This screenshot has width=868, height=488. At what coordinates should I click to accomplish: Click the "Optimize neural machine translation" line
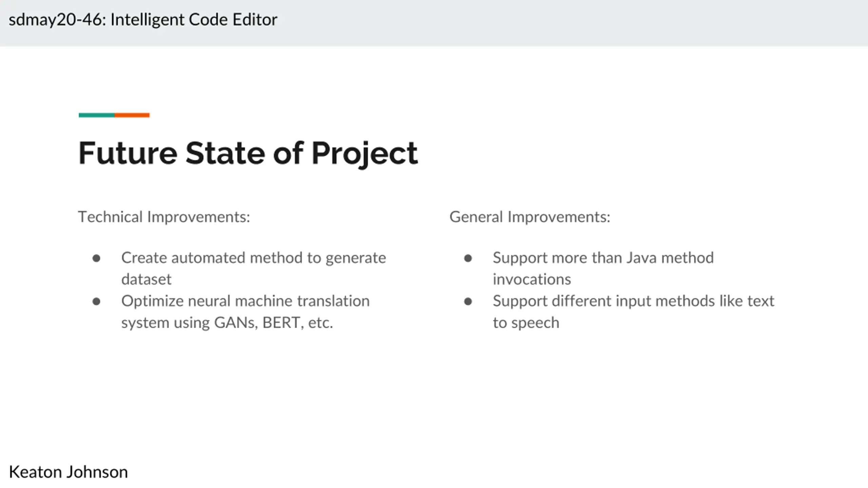pyautogui.click(x=245, y=301)
